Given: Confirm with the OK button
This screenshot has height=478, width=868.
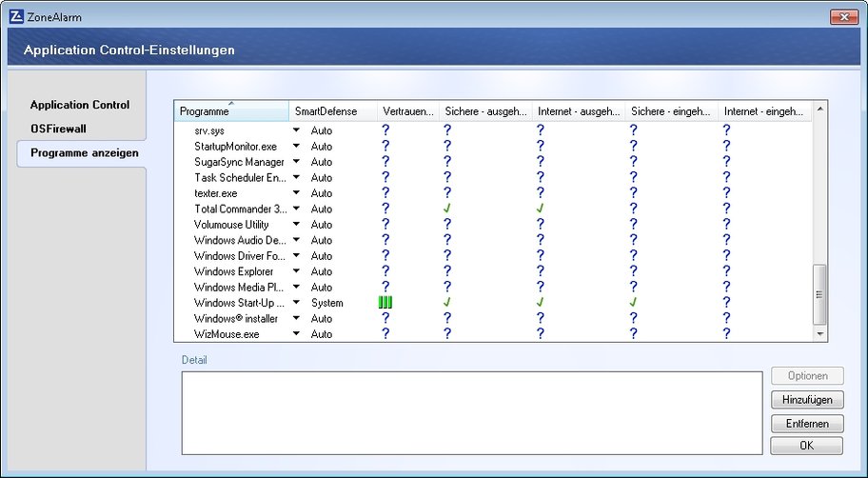Looking at the screenshot, I should (807, 446).
